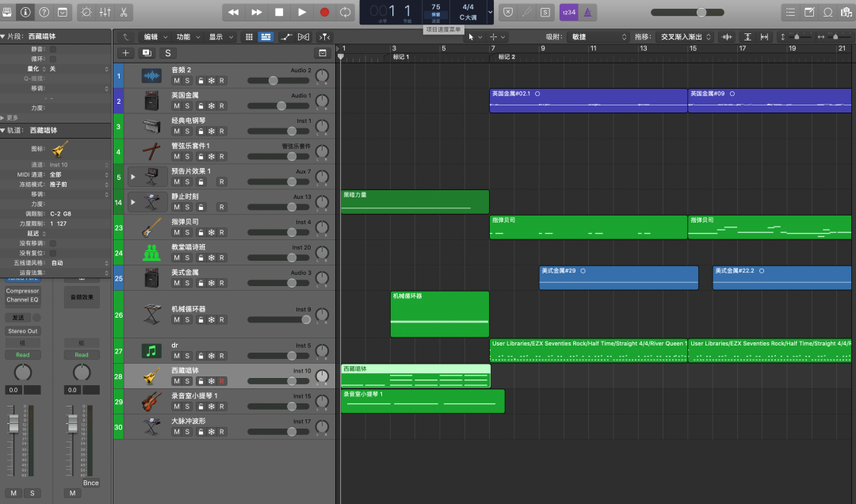Image resolution: width=856 pixels, height=504 pixels.
Task: Toggle the Cycle loop mode button
Action: tap(346, 12)
